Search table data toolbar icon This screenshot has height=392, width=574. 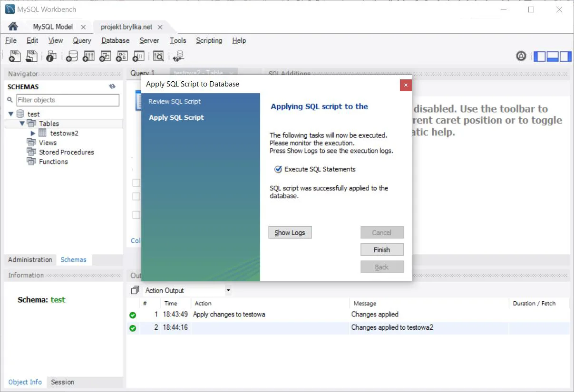coord(158,56)
